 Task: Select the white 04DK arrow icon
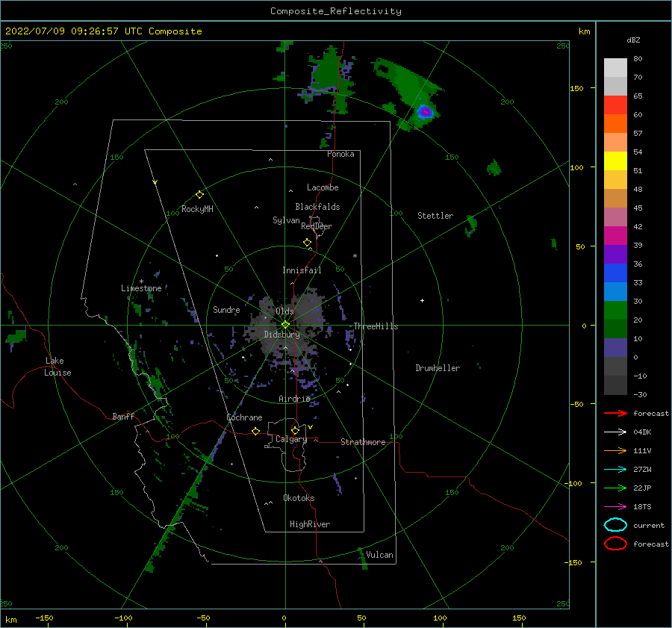[x=615, y=432]
